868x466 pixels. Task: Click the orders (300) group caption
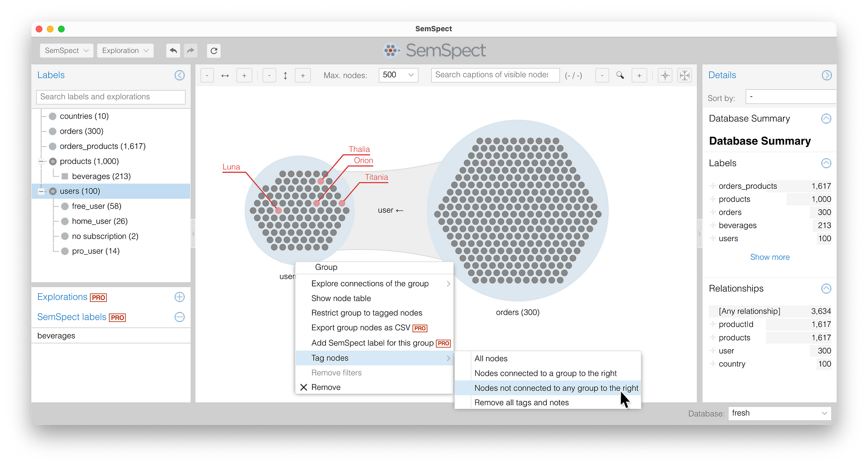(518, 312)
